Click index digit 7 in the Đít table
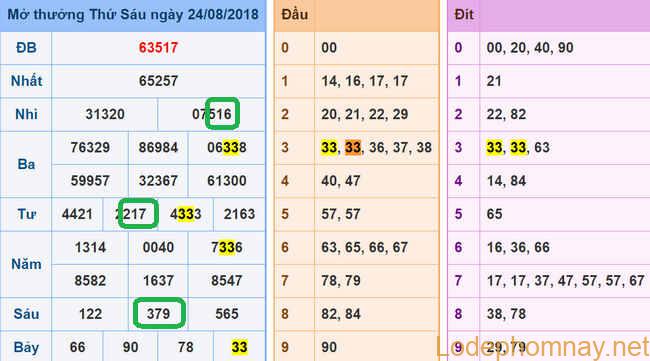The width and height of the screenshot is (650, 361). tap(458, 281)
